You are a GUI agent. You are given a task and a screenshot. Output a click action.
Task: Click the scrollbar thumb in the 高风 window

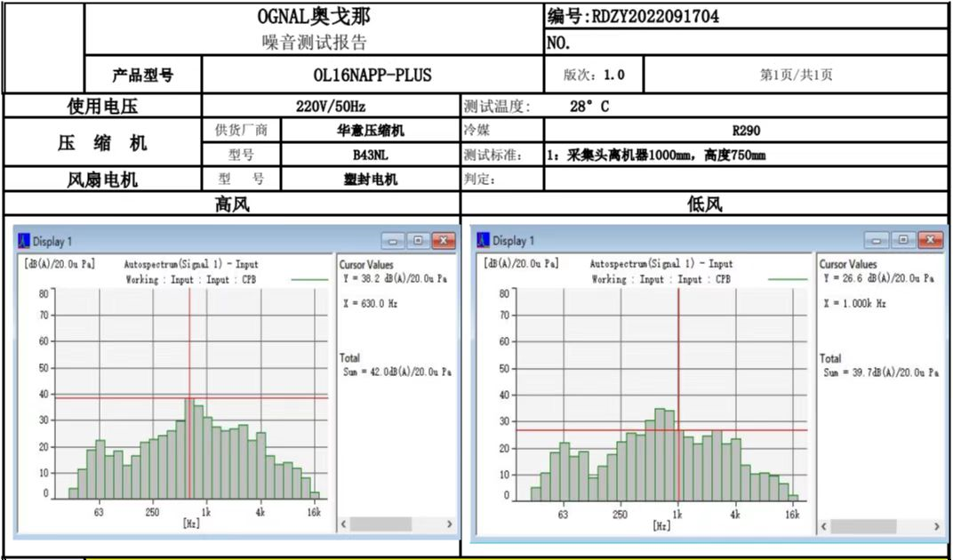point(380,524)
